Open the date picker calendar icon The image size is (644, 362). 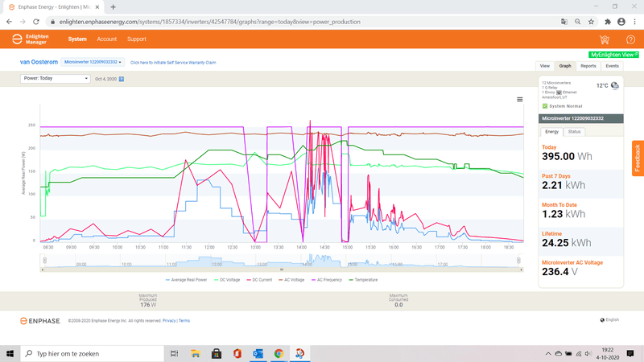coord(122,79)
